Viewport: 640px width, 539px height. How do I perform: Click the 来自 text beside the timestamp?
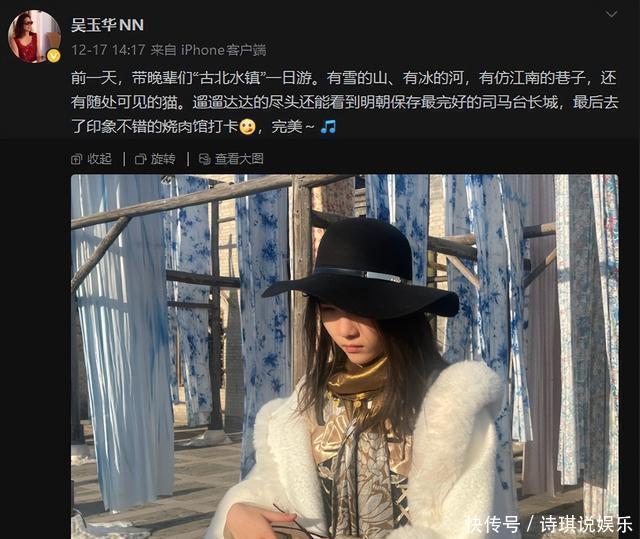[x=163, y=50]
